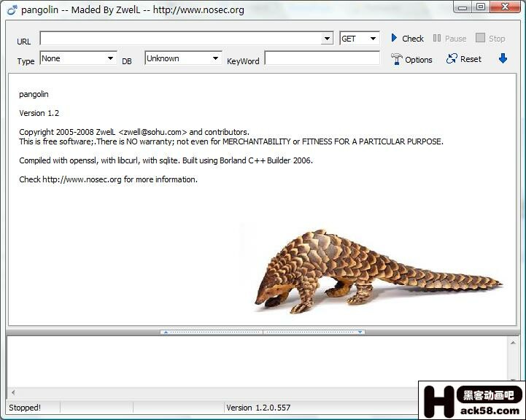Expand the URL history dropdown arrow
Viewport: 526px width, 420px height.
coord(328,39)
